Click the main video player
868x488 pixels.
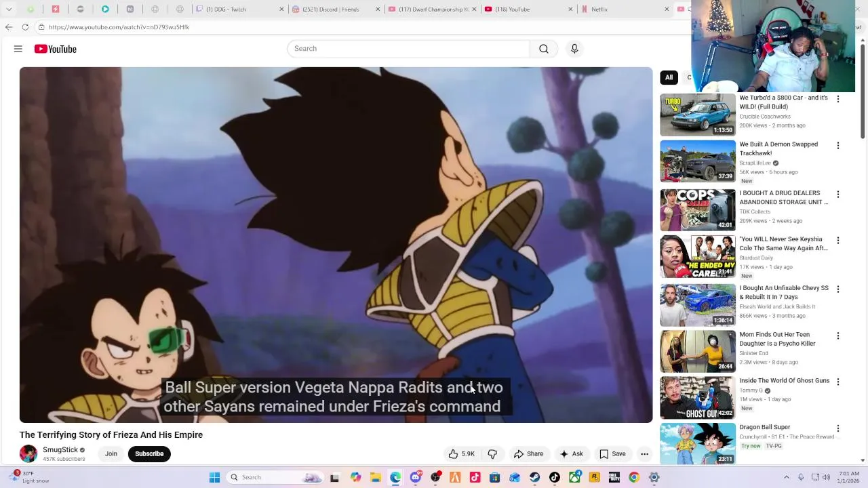(336, 245)
